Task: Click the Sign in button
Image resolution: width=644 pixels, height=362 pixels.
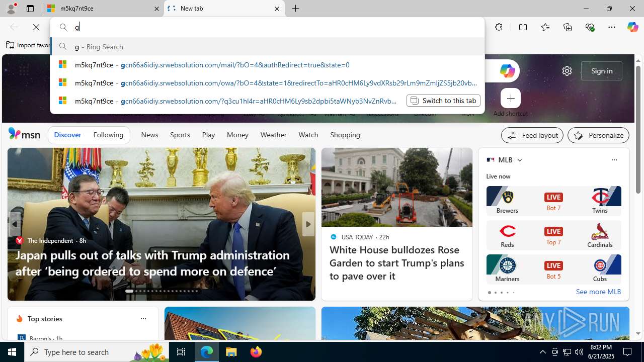Action: (602, 71)
